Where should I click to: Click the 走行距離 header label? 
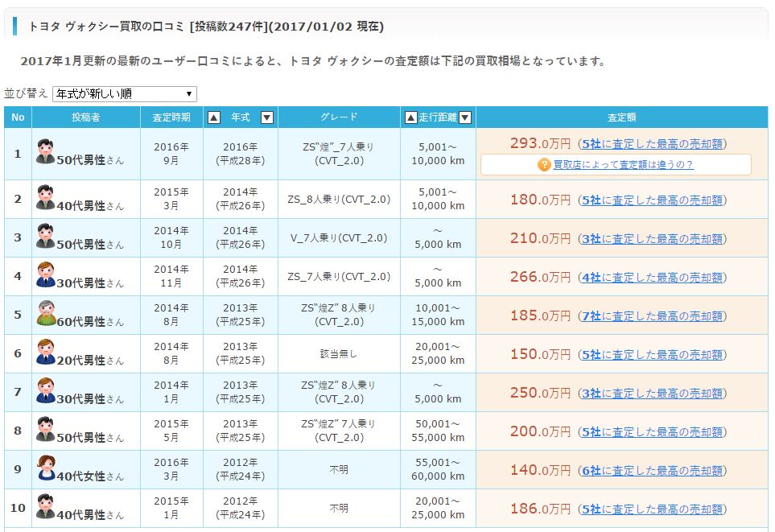pos(438,118)
